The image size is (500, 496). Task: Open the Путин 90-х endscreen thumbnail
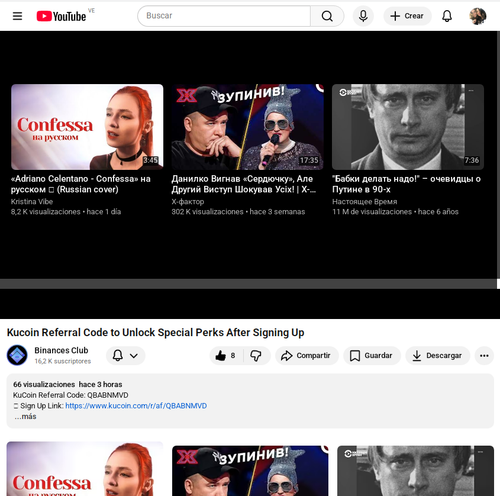pyautogui.click(x=408, y=127)
